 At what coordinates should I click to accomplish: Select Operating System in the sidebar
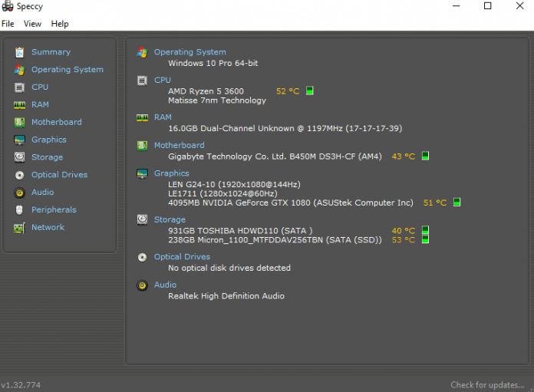click(68, 70)
